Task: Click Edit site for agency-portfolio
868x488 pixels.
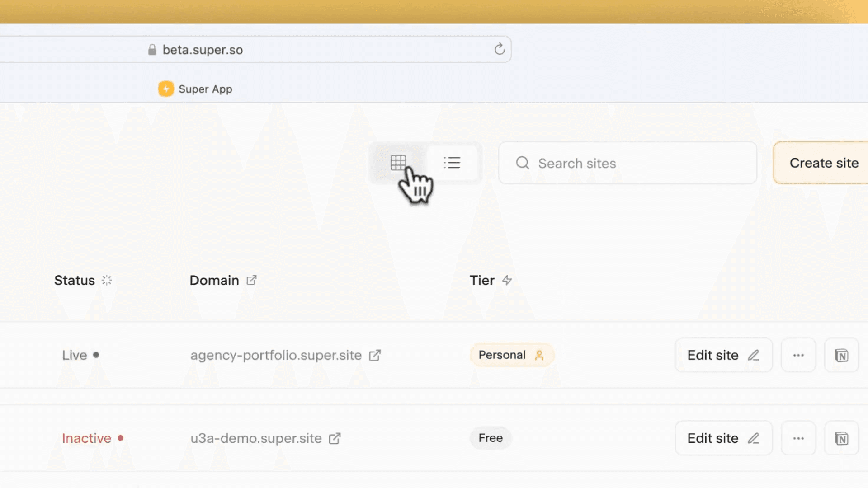Action: [723, 355]
